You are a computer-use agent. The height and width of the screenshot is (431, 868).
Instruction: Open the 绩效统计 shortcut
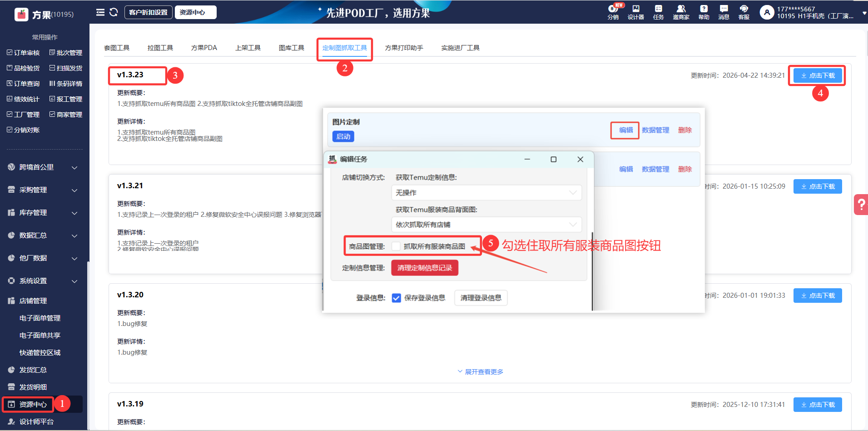pyautogui.click(x=23, y=99)
